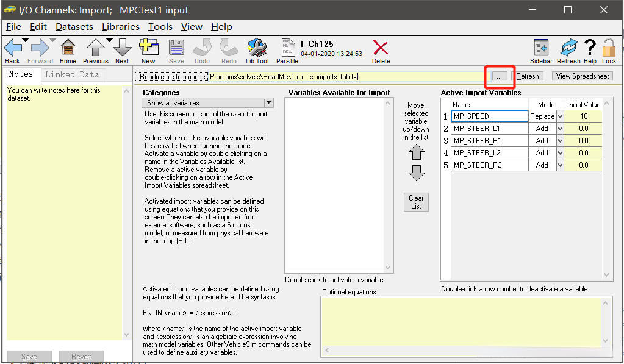
Task: Toggle the Sidebar icon
Action: click(541, 48)
